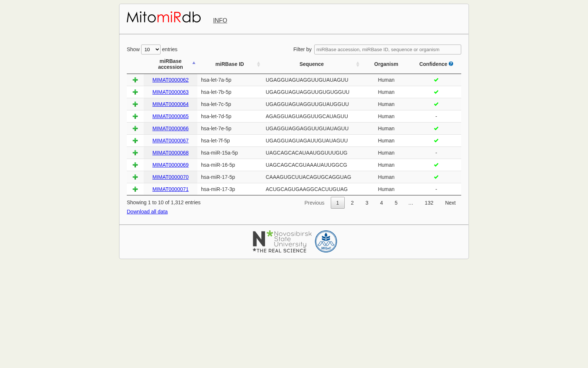588x368 pixels.
Task: Click Human organism cell for hsa-let-7b-5p
Action: (386, 92)
